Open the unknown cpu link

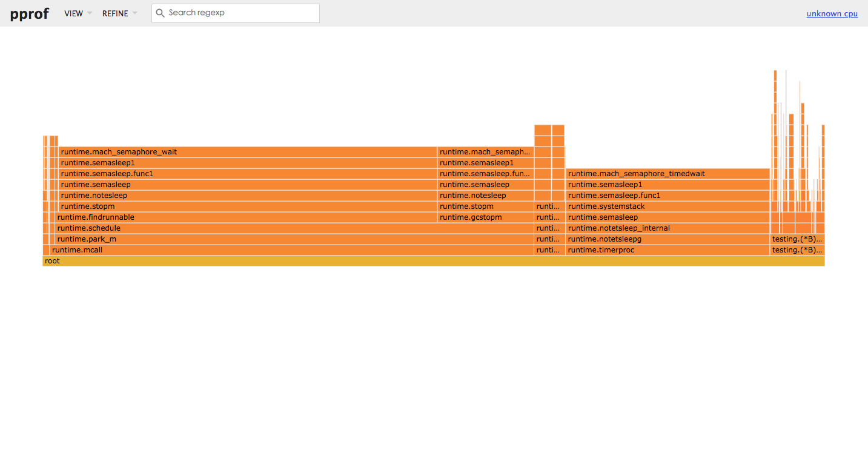[x=832, y=13]
